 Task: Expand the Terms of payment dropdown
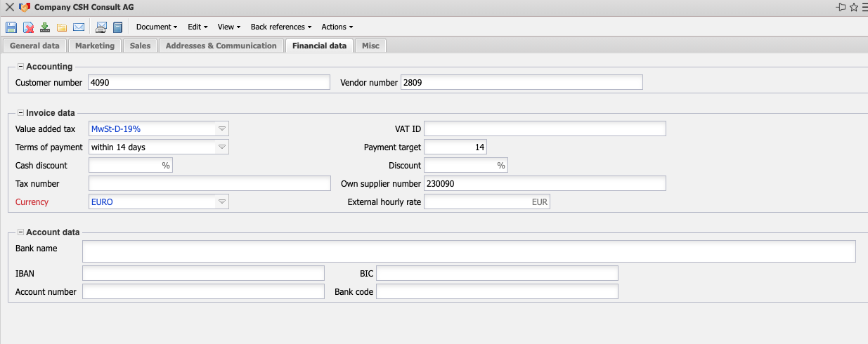(221, 147)
